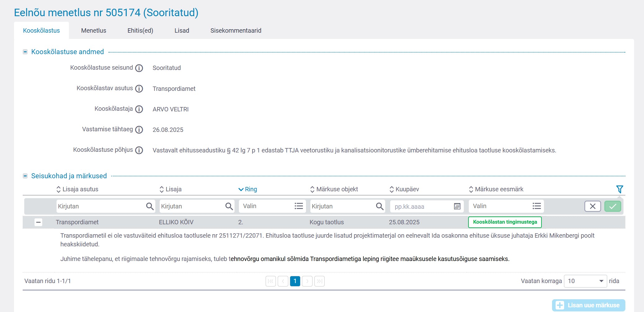The image size is (644, 312).
Task: Click info icon next to Vastamise tähtaeg
Action: 139,130
